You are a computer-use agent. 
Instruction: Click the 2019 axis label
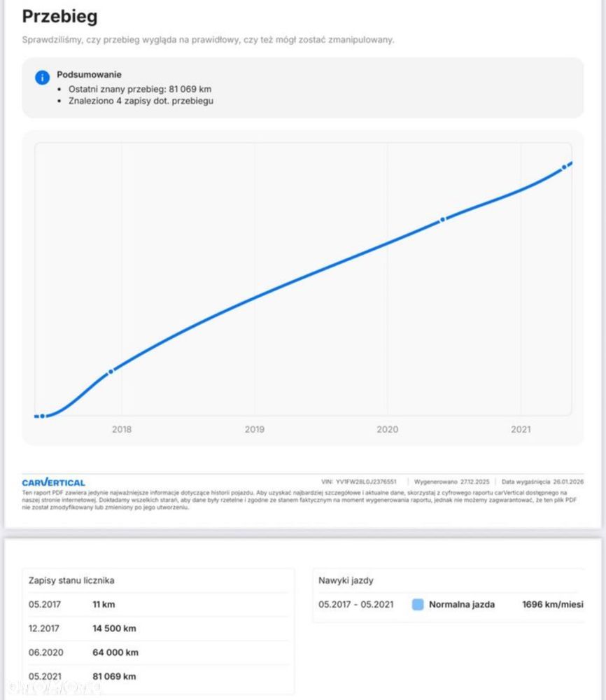click(255, 429)
